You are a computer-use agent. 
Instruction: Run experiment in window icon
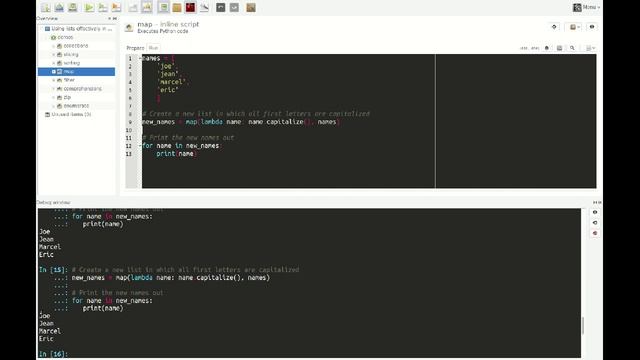point(103,7)
